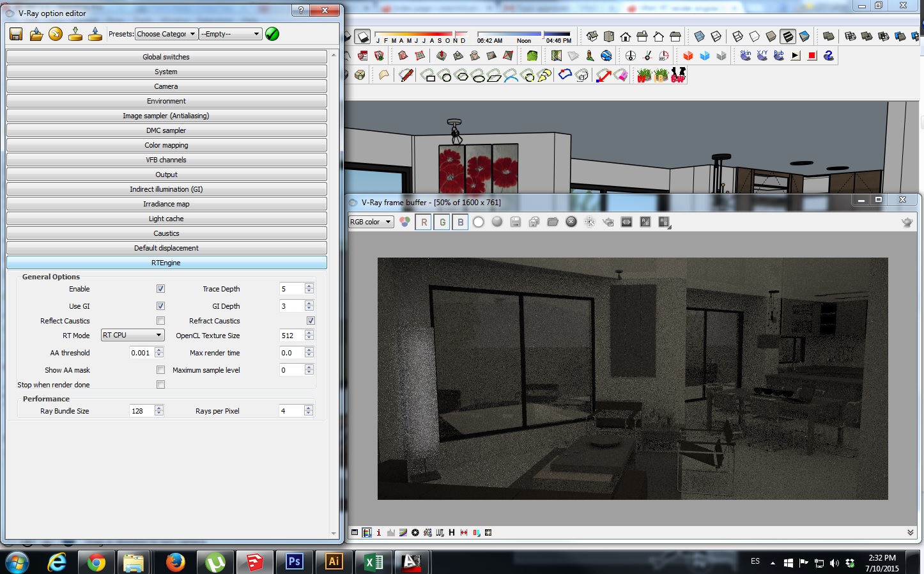Open the Windows Start menu
The image size is (924, 574).
(x=17, y=562)
